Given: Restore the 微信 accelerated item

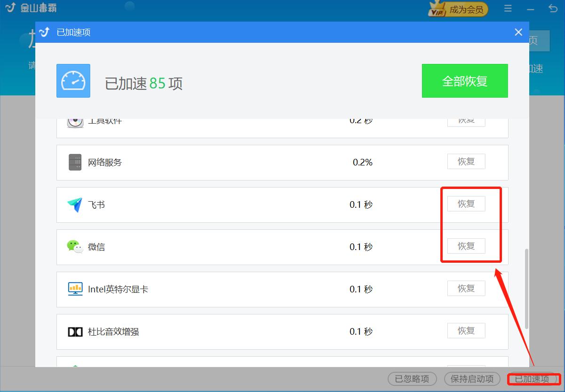Looking at the screenshot, I should pyautogui.click(x=466, y=246).
